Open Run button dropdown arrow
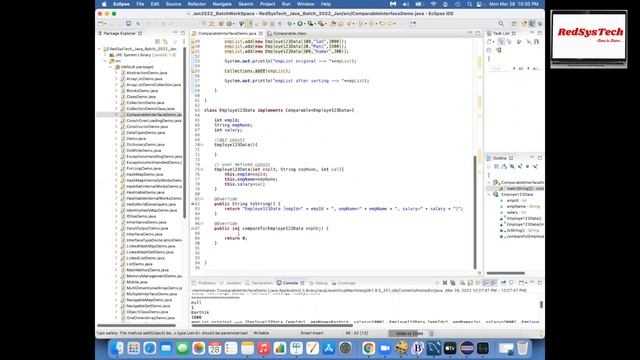The image size is (640, 360). click(305, 24)
